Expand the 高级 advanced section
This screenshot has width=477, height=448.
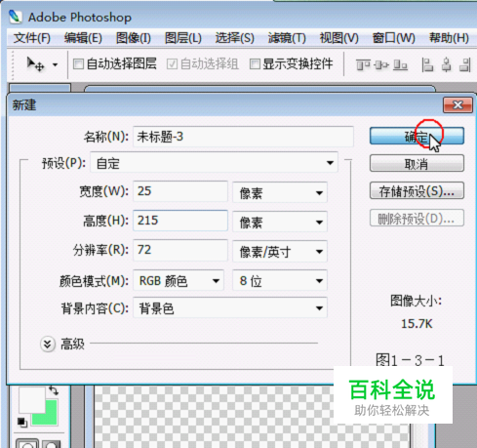coord(47,344)
